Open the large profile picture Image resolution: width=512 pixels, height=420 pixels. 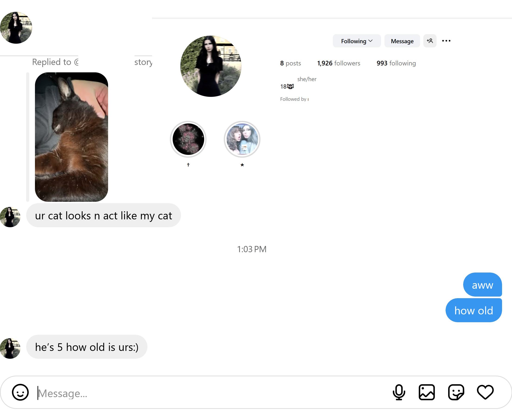tap(211, 66)
